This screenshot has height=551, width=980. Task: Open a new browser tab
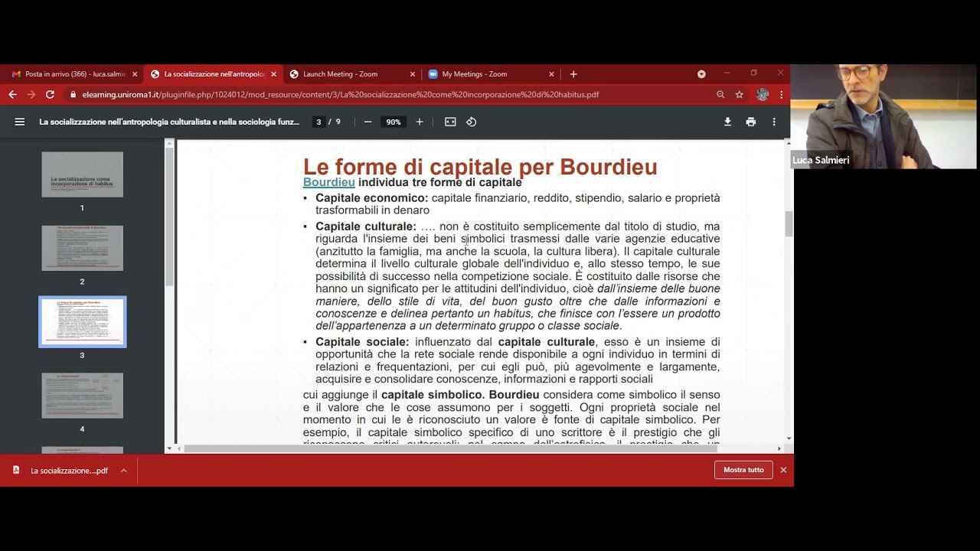[x=573, y=74]
